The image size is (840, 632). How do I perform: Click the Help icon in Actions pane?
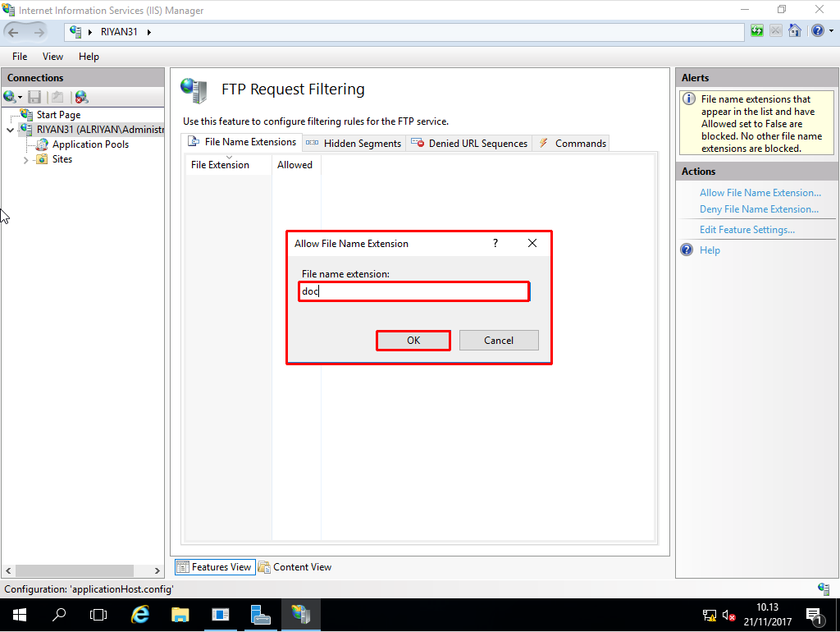tap(687, 250)
